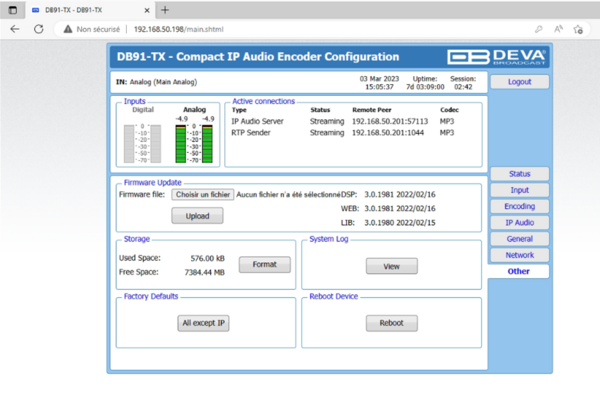
Task: Open the Status page
Action: pyautogui.click(x=519, y=174)
